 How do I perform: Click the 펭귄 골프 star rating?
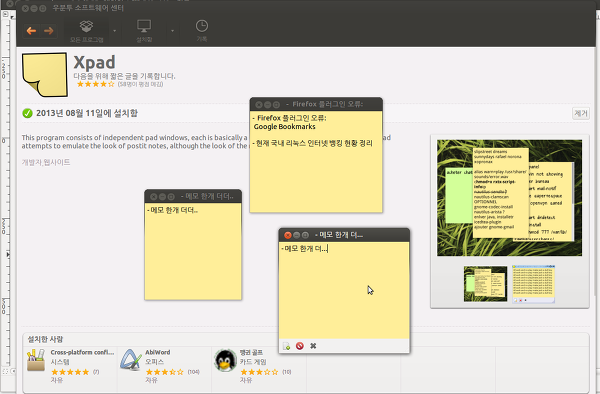pos(259,372)
